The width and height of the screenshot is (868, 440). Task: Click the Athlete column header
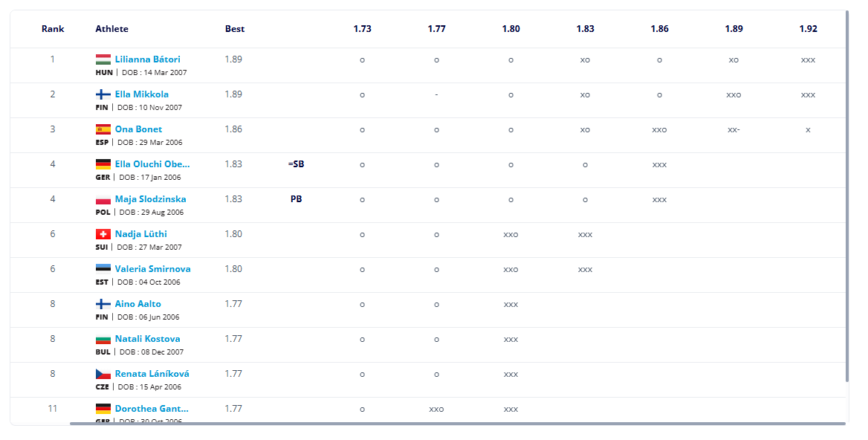[111, 29]
